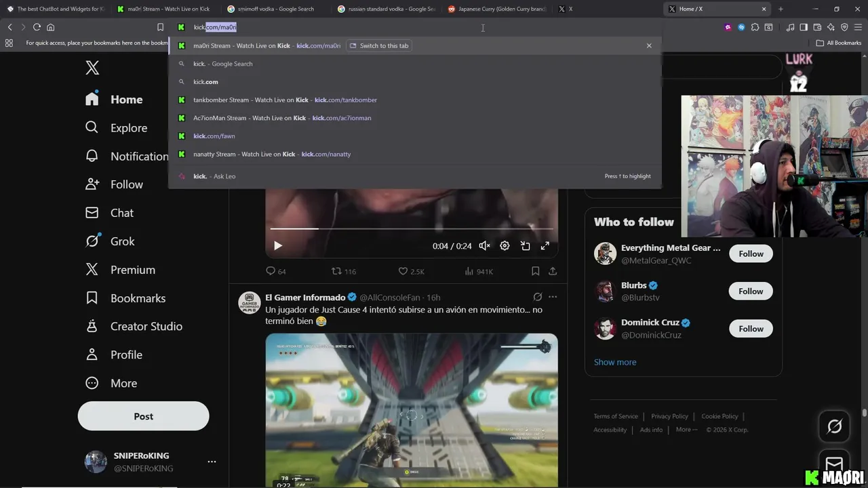Click the sidebar Follow people icon
Screen dimensions: 868x488
pyautogui.click(x=92, y=184)
